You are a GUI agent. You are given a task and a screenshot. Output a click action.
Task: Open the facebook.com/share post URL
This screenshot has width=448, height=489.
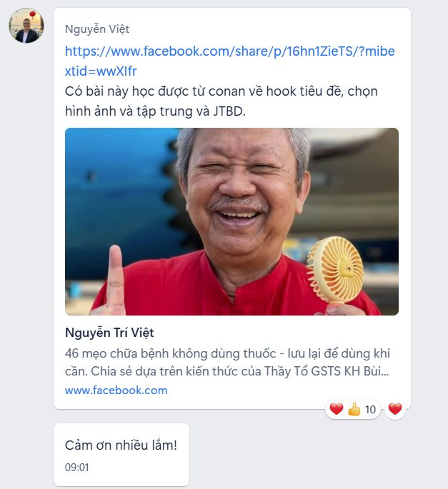point(230,51)
